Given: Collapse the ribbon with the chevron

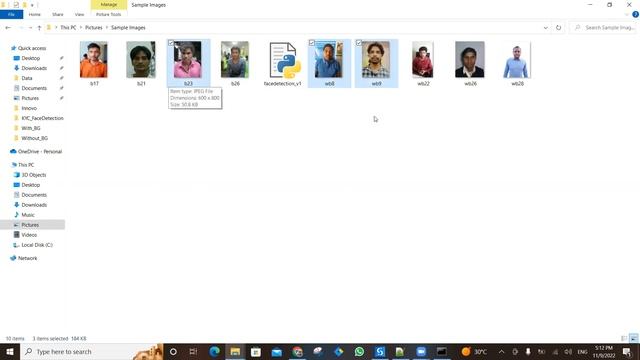Looking at the screenshot, I should point(627,14).
